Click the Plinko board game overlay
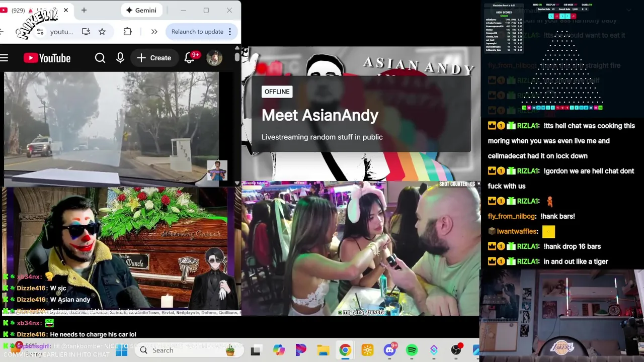 tap(562, 70)
